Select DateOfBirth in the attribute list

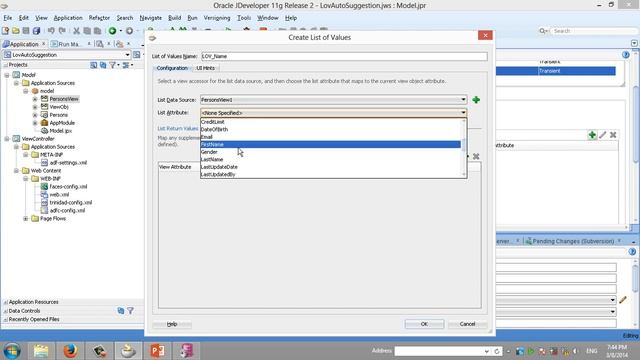pos(330,129)
